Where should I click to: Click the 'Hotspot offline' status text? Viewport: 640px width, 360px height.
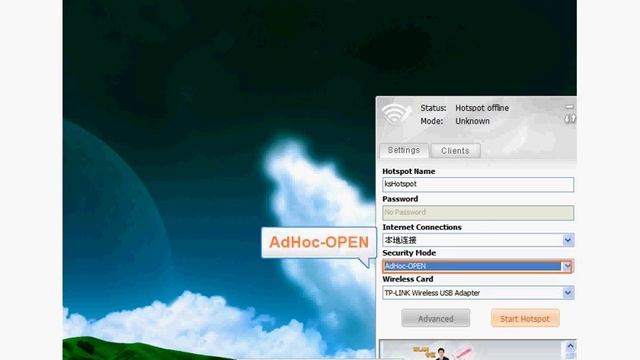482,108
